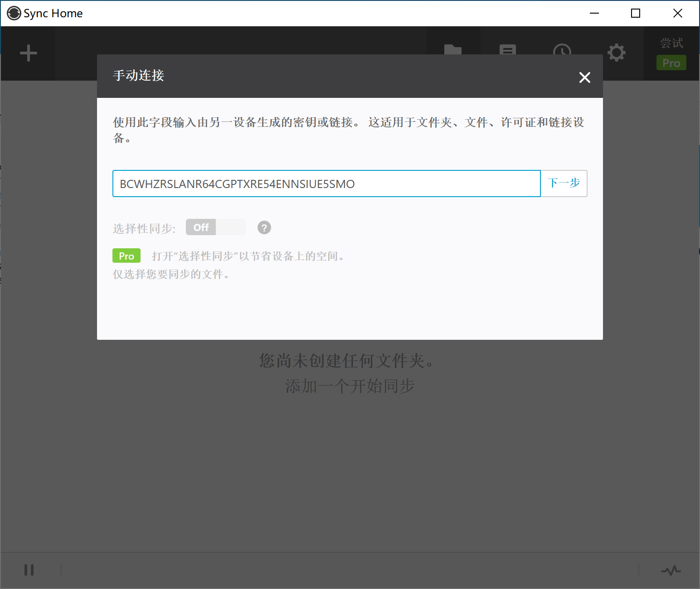
Task: Click the Sync Home app logo icon
Action: pyautogui.click(x=14, y=13)
